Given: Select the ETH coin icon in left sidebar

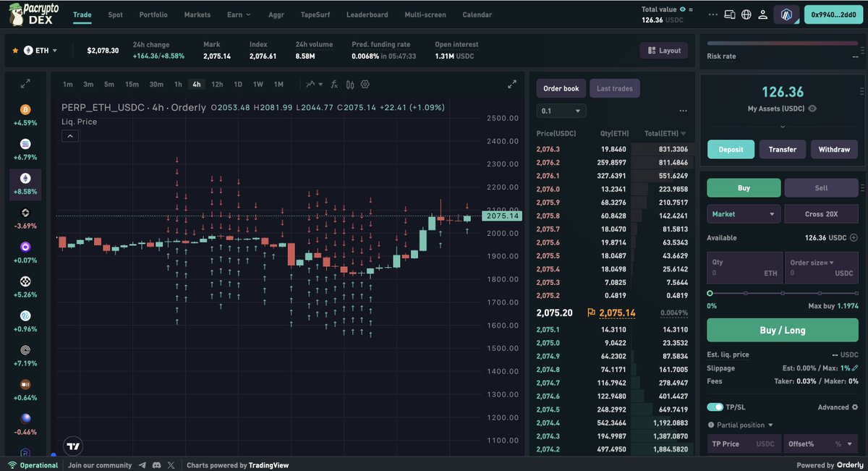Looking at the screenshot, I should 25,179.
